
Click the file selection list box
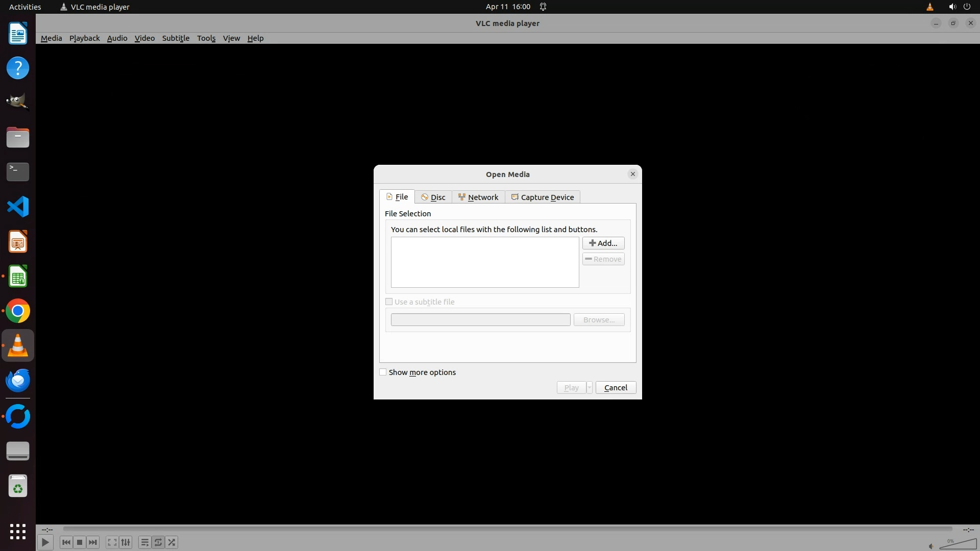coord(484,262)
